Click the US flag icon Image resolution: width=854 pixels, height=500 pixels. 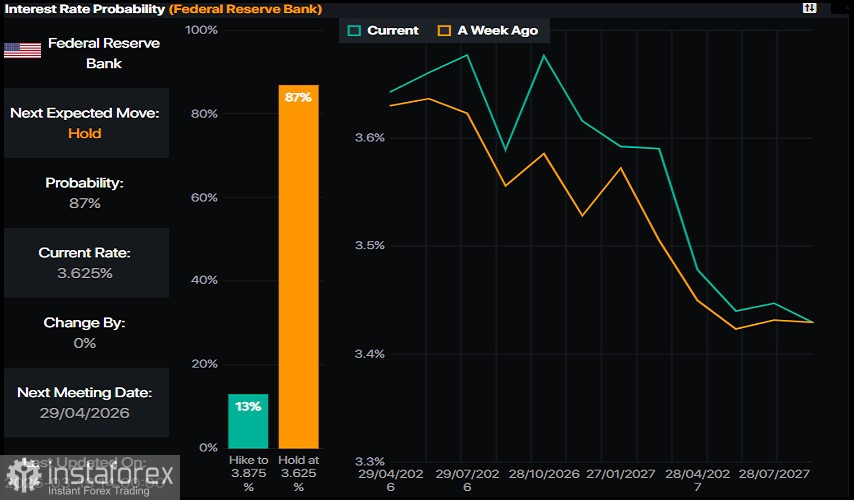[22, 51]
